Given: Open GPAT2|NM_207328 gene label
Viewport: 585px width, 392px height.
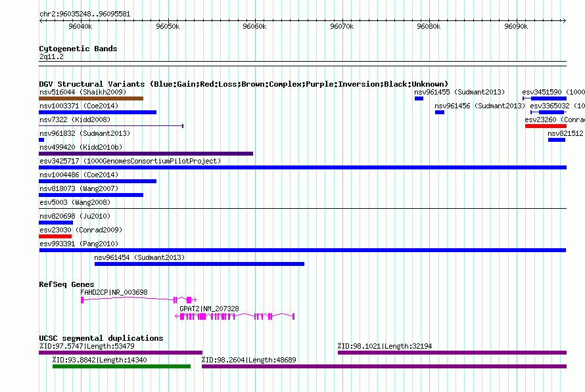Looking at the screenshot, I should pyautogui.click(x=209, y=309).
